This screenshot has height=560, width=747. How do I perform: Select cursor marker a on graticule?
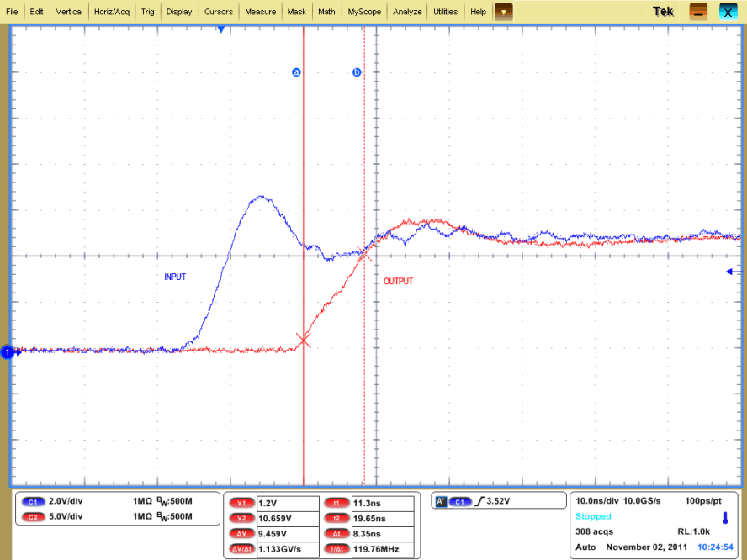pos(296,73)
